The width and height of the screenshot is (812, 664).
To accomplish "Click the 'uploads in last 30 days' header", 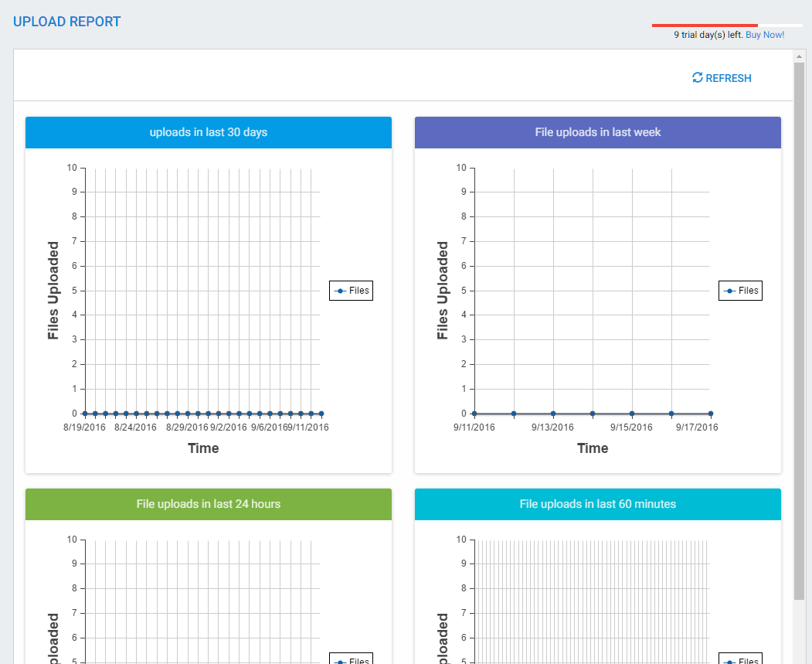I will [x=209, y=133].
